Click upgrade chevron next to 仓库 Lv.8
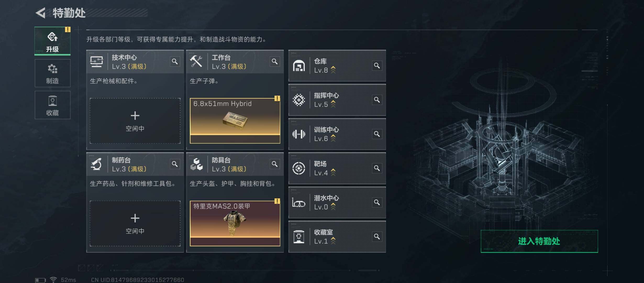Screen dimensions: 644x283 click(x=333, y=70)
